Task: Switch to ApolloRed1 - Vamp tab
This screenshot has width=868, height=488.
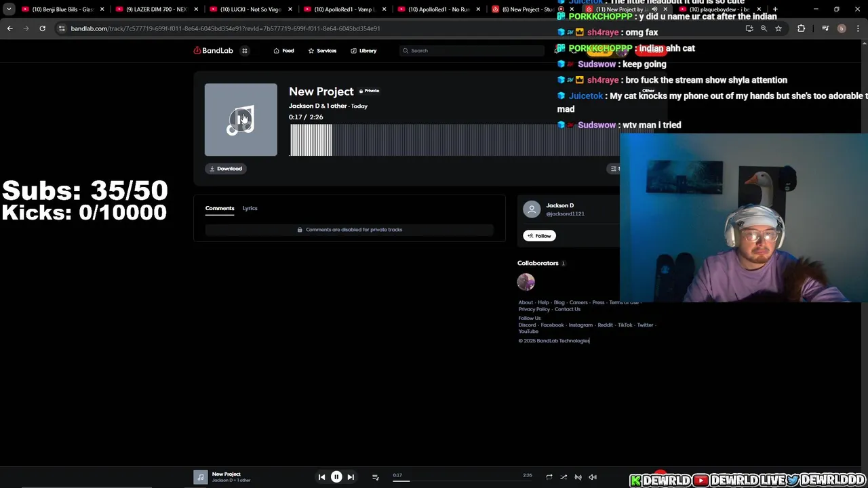Action: coord(344,9)
